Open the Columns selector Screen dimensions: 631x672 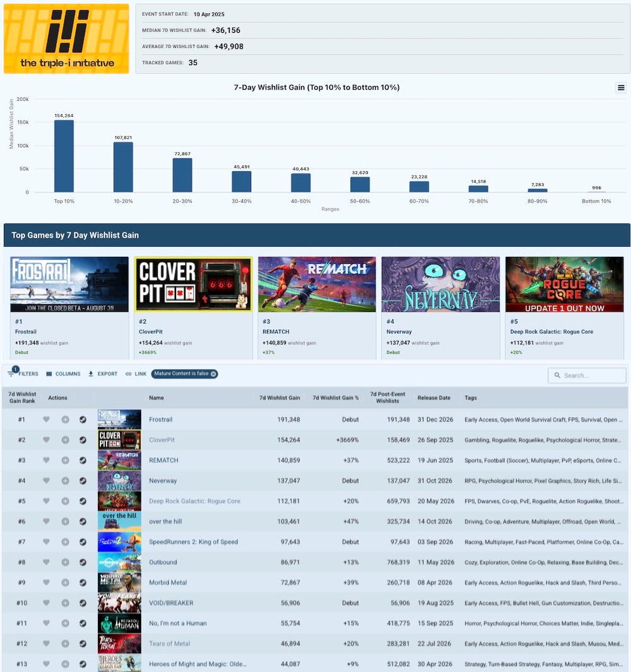(63, 374)
